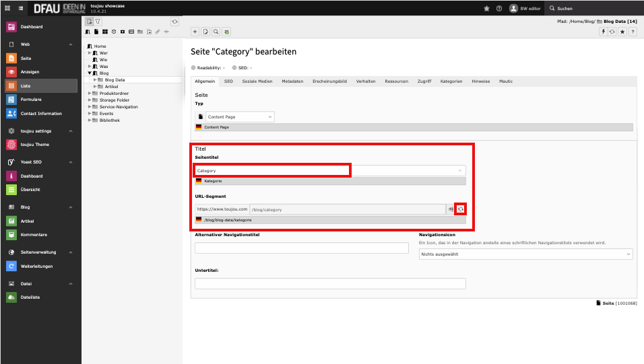
Task: Click the page tree filter icon
Action: pyautogui.click(x=98, y=22)
